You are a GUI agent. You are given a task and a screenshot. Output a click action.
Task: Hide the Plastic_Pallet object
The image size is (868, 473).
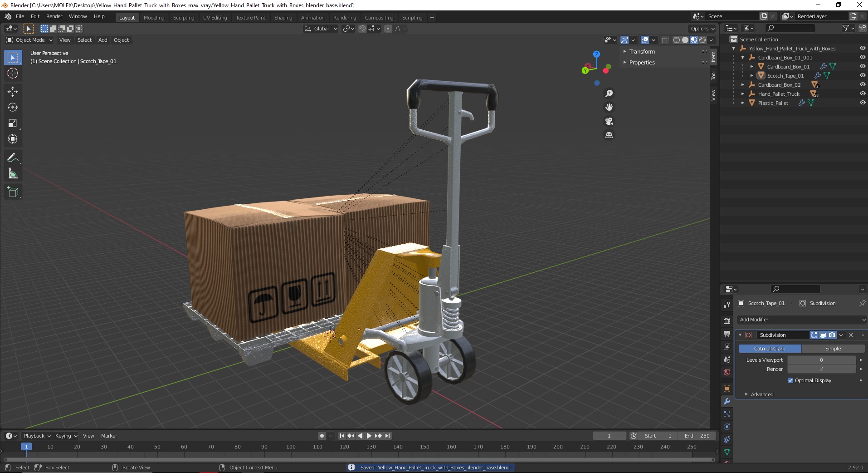click(862, 103)
